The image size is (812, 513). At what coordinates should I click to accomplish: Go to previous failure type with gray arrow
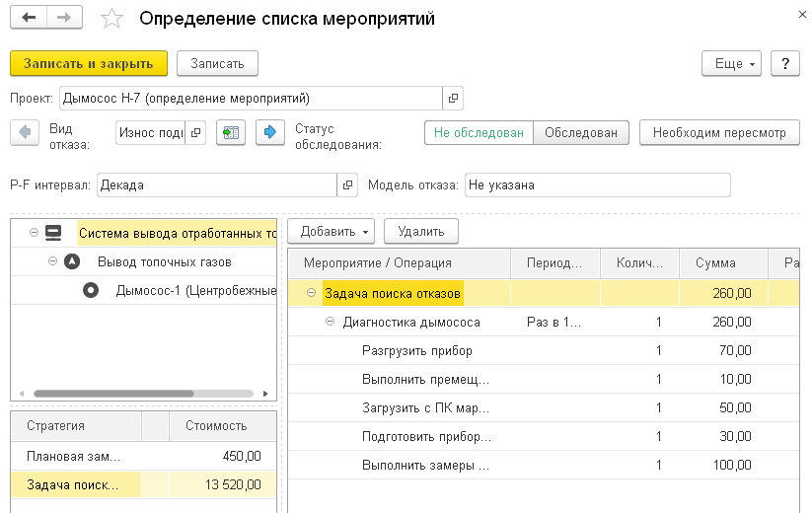tap(25, 132)
